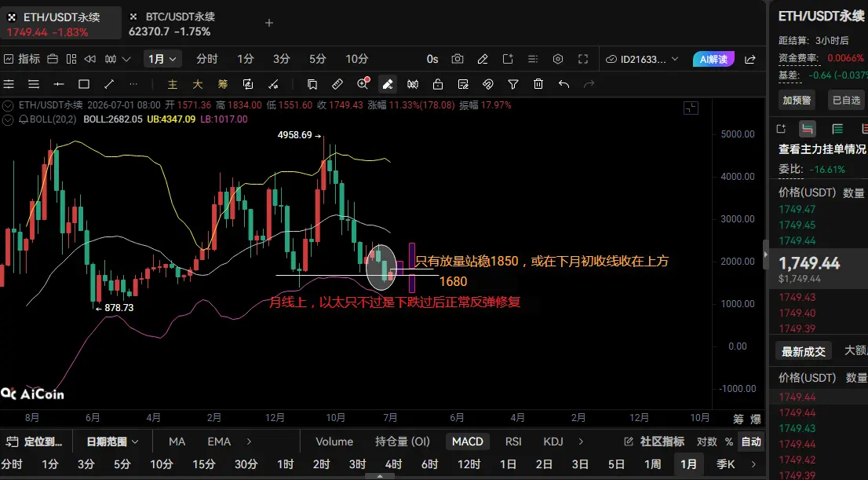Toggle the 筹 chip distribution button
This screenshot has height=480, width=868.
[x=223, y=84]
